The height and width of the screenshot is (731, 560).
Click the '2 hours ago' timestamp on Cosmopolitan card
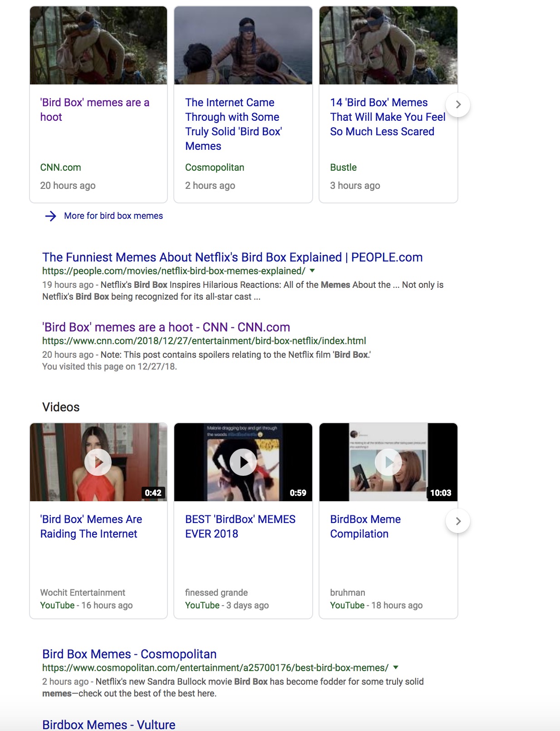click(210, 186)
